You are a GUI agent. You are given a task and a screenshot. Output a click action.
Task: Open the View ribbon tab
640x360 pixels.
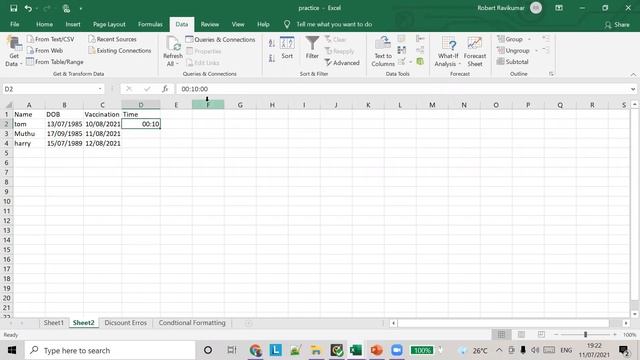(238, 24)
